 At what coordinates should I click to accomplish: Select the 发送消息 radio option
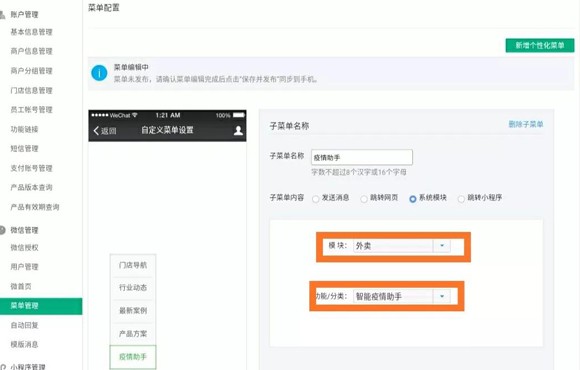pos(316,199)
